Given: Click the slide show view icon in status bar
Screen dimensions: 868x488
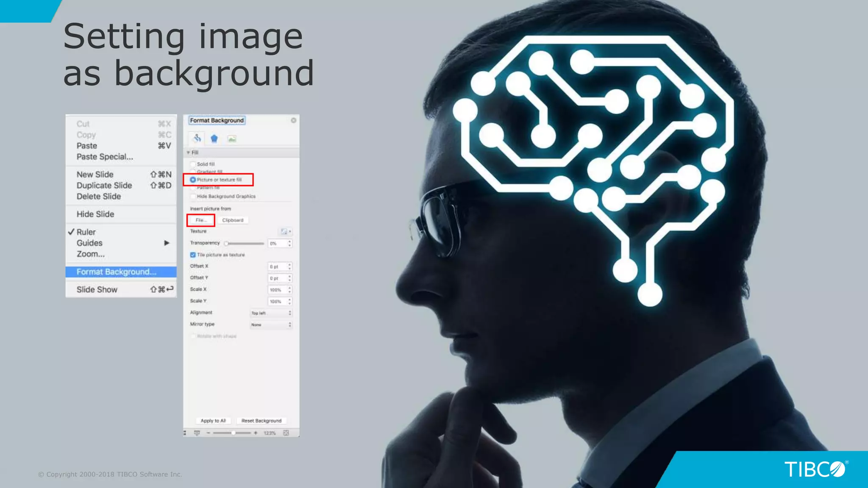Looking at the screenshot, I should click(x=197, y=433).
